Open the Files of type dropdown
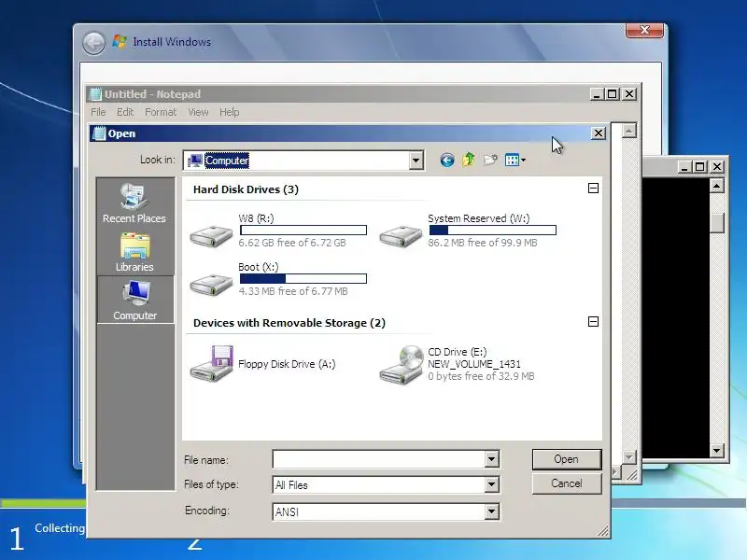The height and width of the screenshot is (560, 747). coord(492,484)
